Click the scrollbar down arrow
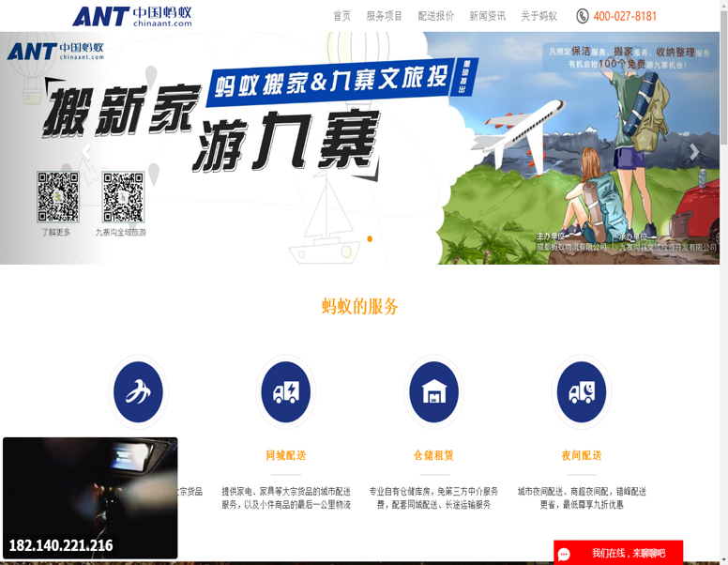 724,561
